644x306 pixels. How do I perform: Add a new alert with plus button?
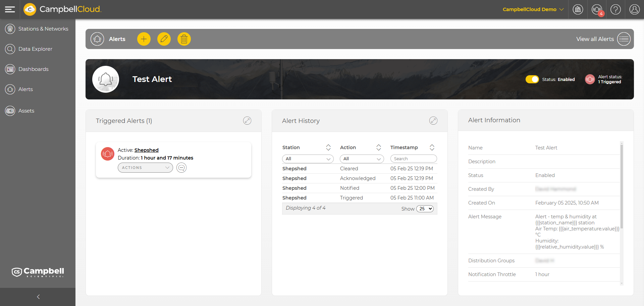[x=144, y=39]
